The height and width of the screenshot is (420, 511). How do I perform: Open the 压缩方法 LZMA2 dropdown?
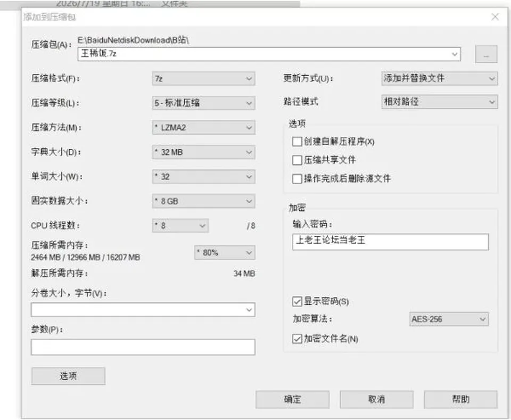204,127
